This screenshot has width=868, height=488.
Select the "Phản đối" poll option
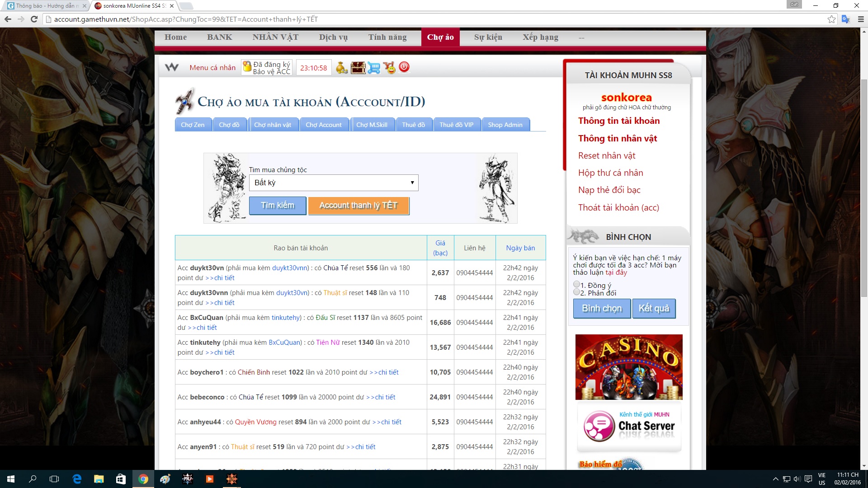point(576,292)
